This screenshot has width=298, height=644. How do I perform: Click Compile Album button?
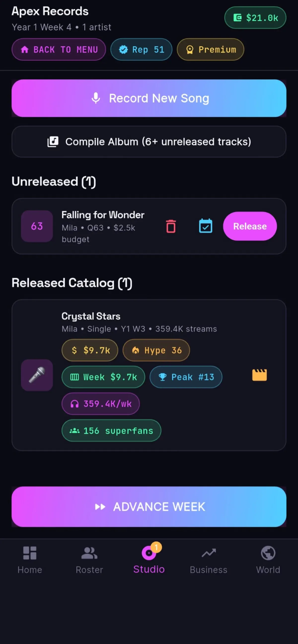click(x=149, y=142)
